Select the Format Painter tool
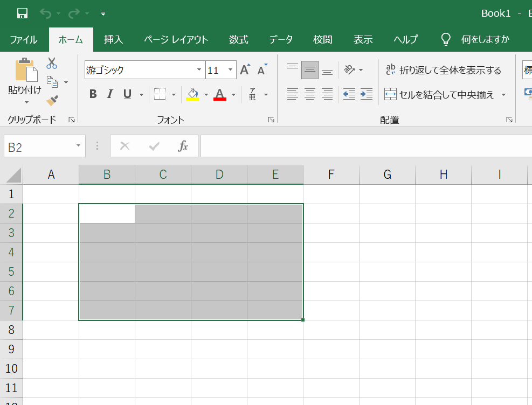The height and width of the screenshot is (405, 532). (52, 101)
